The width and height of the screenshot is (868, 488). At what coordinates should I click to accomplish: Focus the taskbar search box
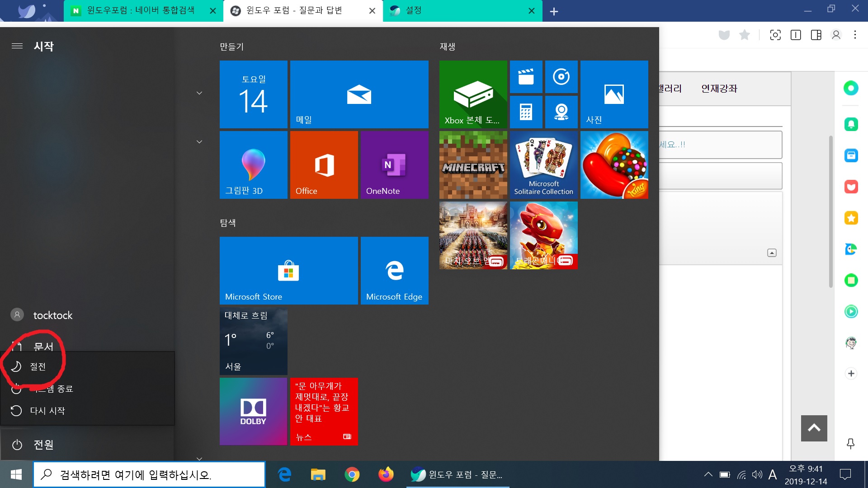pos(149,474)
